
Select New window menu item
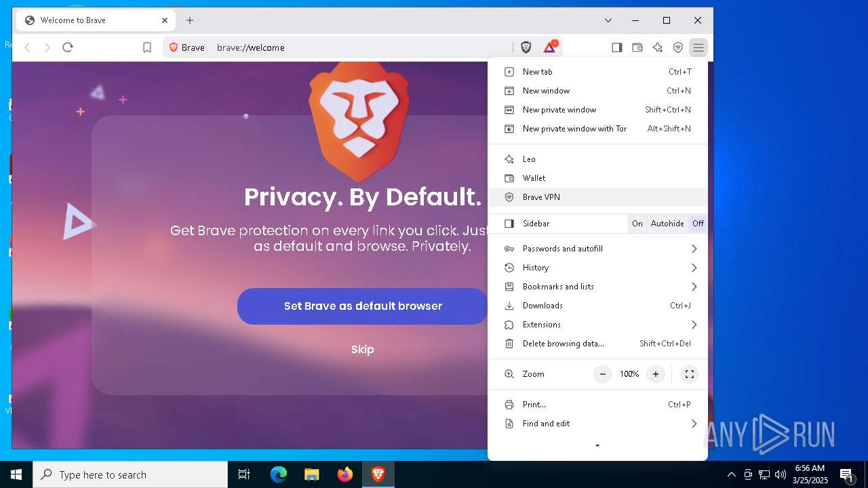tap(597, 91)
